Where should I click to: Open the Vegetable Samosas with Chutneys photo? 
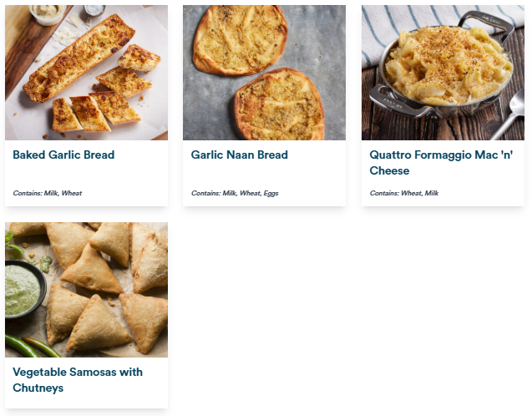click(x=86, y=289)
